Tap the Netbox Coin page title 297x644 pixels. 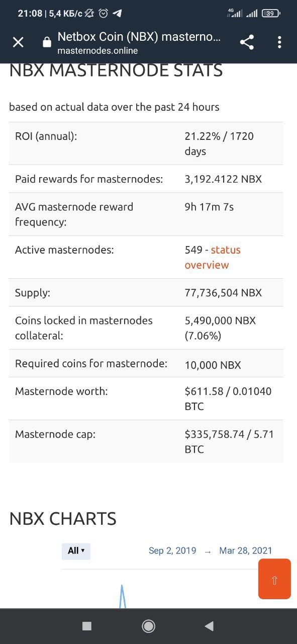[139, 37]
